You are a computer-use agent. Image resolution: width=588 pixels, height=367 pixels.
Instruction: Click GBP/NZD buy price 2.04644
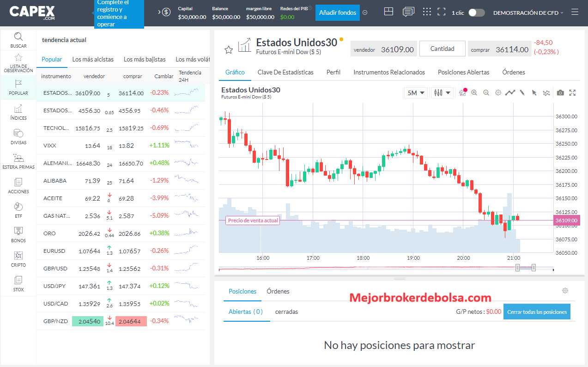point(131,321)
